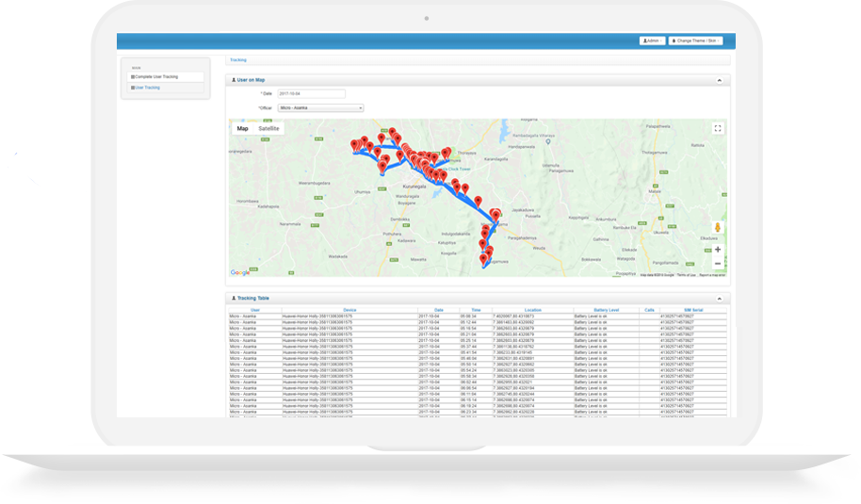Zoom out on the map
This screenshot has width=861, height=504.
coord(718,263)
